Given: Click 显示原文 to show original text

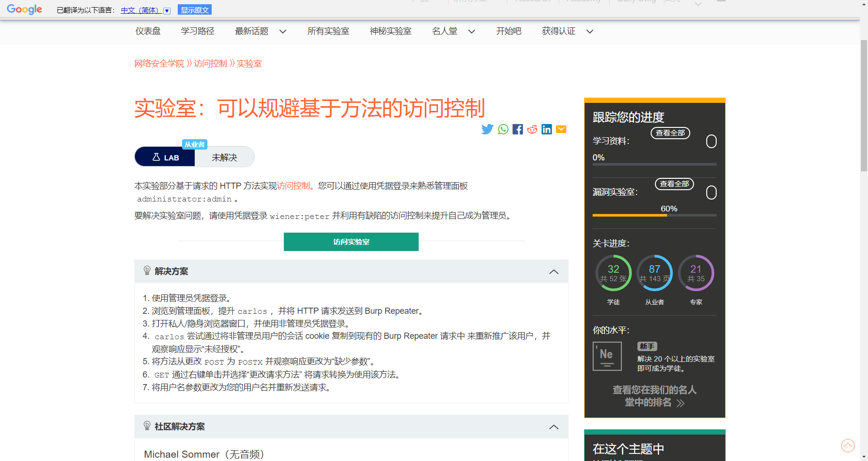Looking at the screenshot, I should [195, 10].
